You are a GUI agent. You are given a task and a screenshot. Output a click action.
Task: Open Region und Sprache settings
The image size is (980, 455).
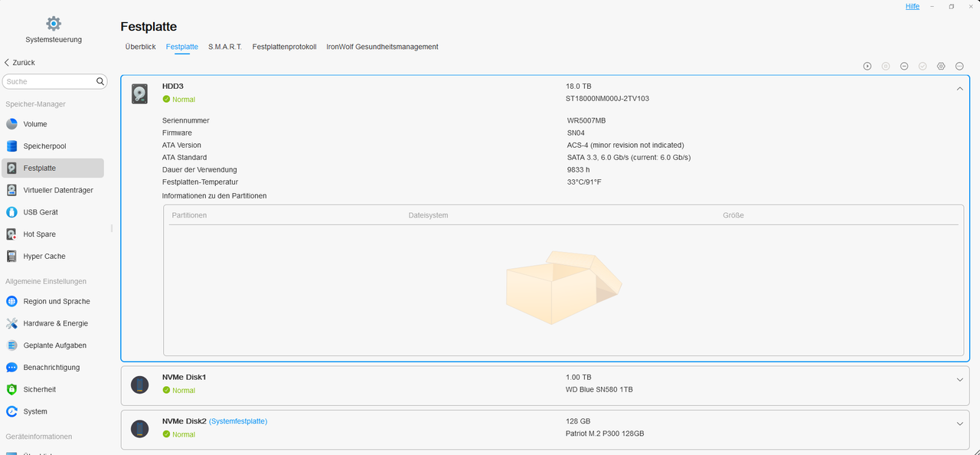pos(53,301)
